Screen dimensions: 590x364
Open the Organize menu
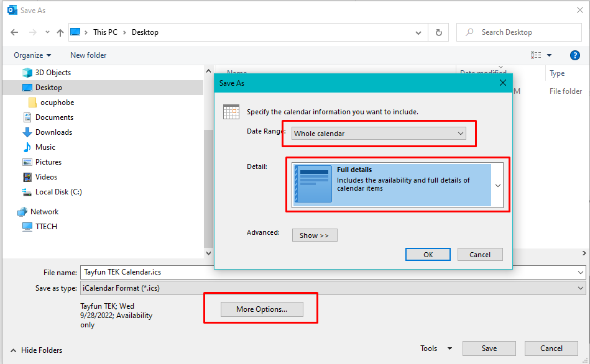point(32,55)
